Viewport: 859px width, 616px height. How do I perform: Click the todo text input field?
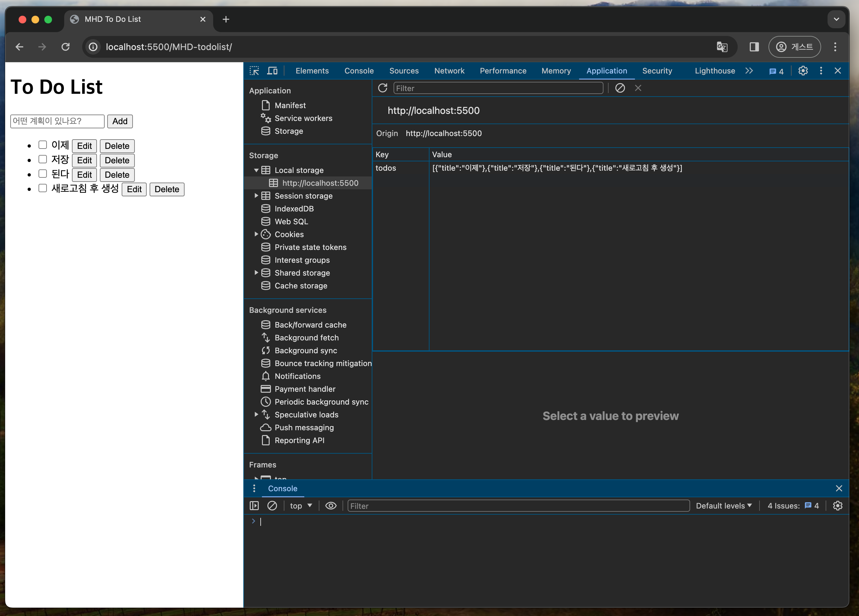[57, 121]
